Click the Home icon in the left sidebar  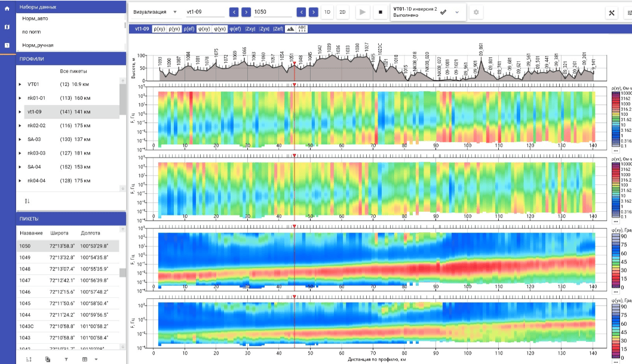click(x=7, y=8)
